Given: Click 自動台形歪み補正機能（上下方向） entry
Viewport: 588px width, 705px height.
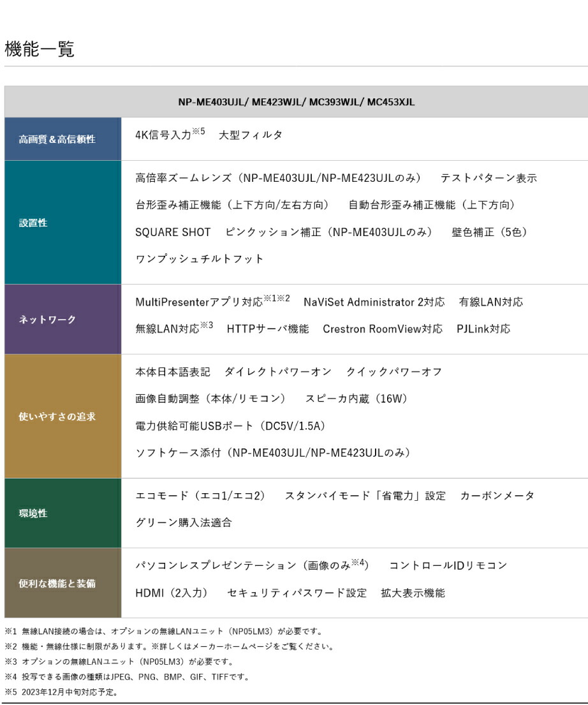Looking at the screenshot, I should point(432,205).
